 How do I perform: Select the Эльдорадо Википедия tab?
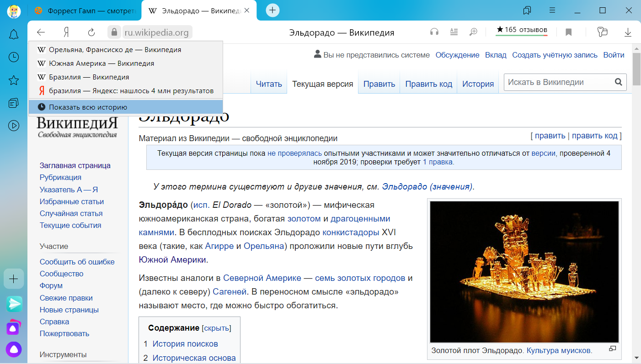[x=199, y=10]
